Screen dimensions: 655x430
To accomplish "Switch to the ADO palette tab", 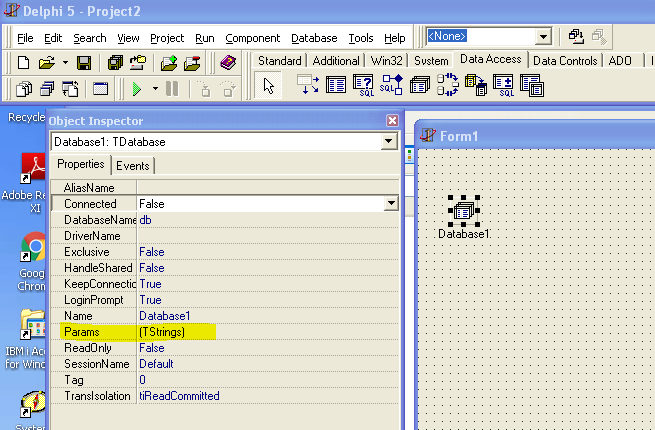I will pos(620,61).
